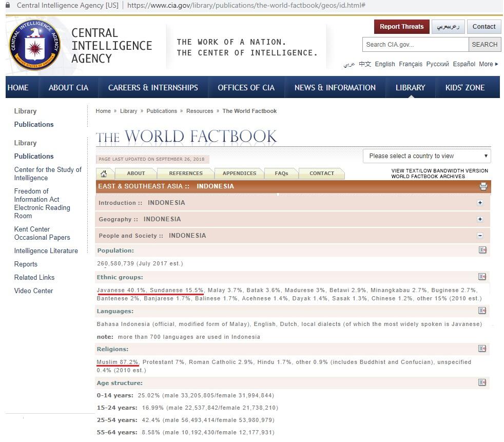This screenshot has height=442, width=504.
Task: Open the Related Links sidebar link
Action: click(x=34, y=277)
